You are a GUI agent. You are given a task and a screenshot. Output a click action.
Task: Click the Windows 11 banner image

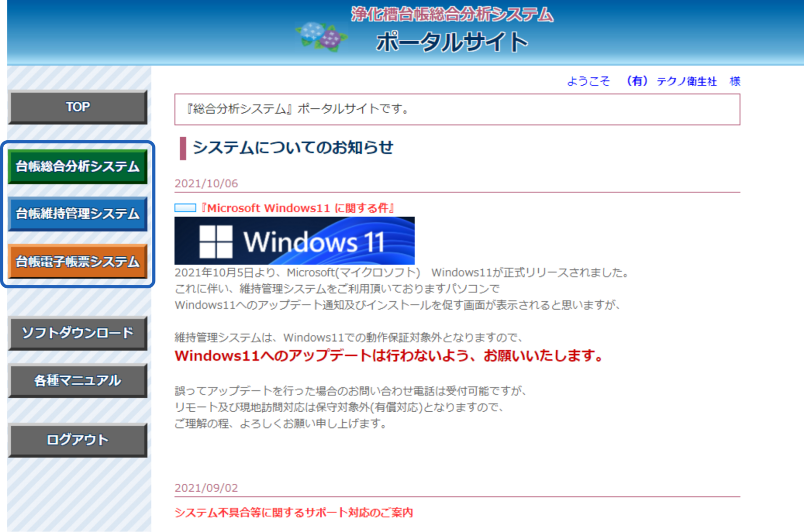[295, 241]
